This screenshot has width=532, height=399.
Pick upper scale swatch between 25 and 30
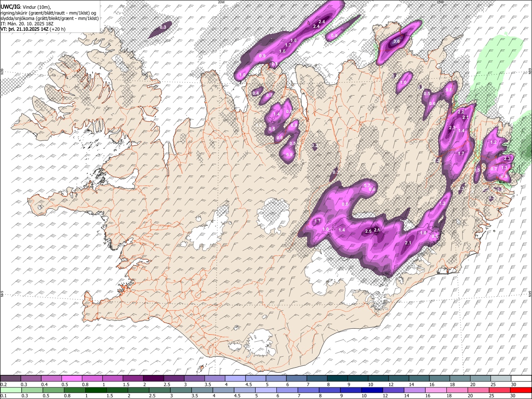(x=500, y=378)
